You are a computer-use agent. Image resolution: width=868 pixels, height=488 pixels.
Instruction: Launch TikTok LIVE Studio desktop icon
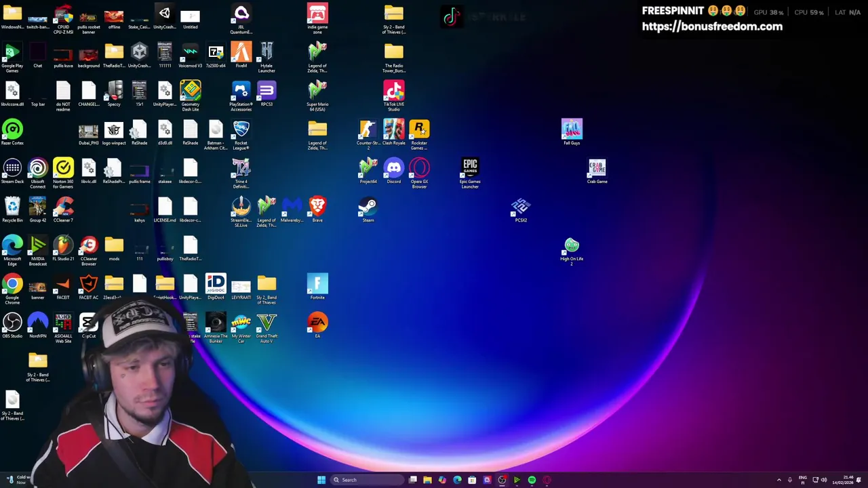coord(393,96)
